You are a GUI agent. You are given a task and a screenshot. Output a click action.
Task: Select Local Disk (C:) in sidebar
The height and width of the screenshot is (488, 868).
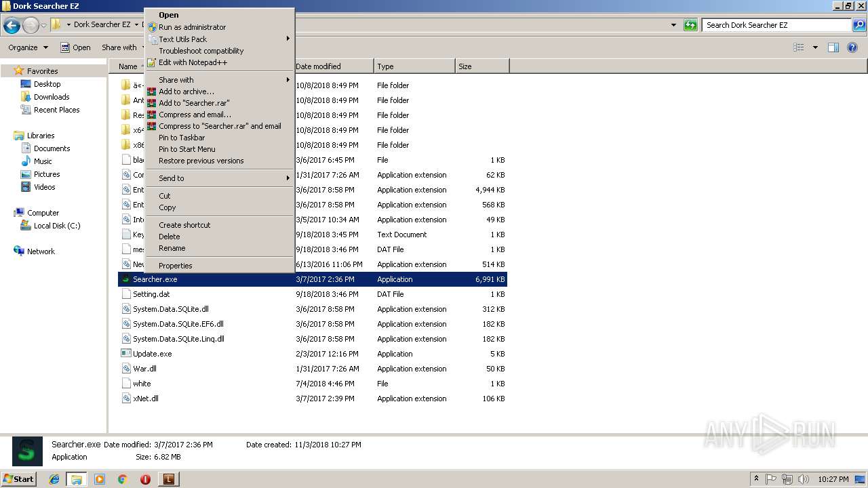pyautogui.click(x=57, y=226)
